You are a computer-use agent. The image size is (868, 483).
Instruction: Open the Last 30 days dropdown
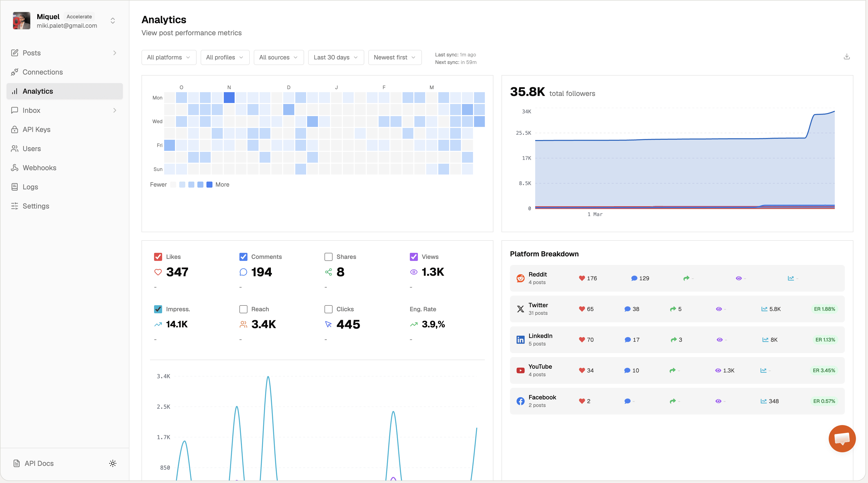(336, 57)
